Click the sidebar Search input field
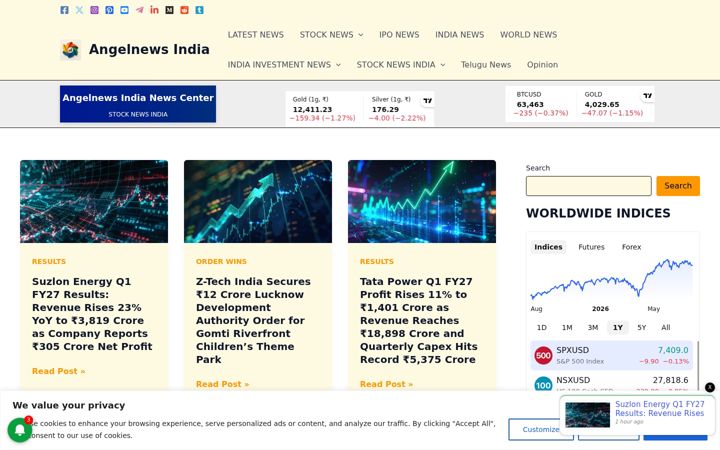The image size is (720, 450). coord(589,186)
